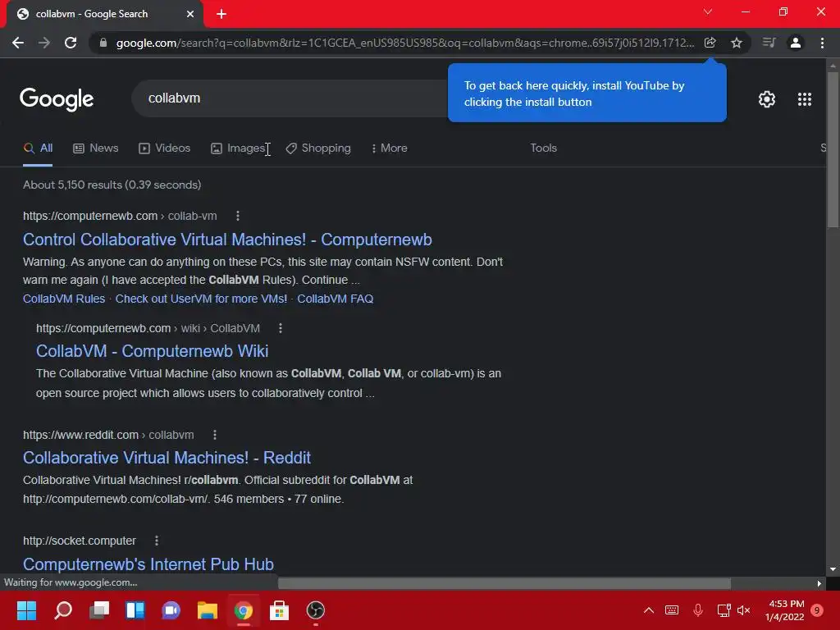Click the microphone tray icon

[x=698, y=610]
